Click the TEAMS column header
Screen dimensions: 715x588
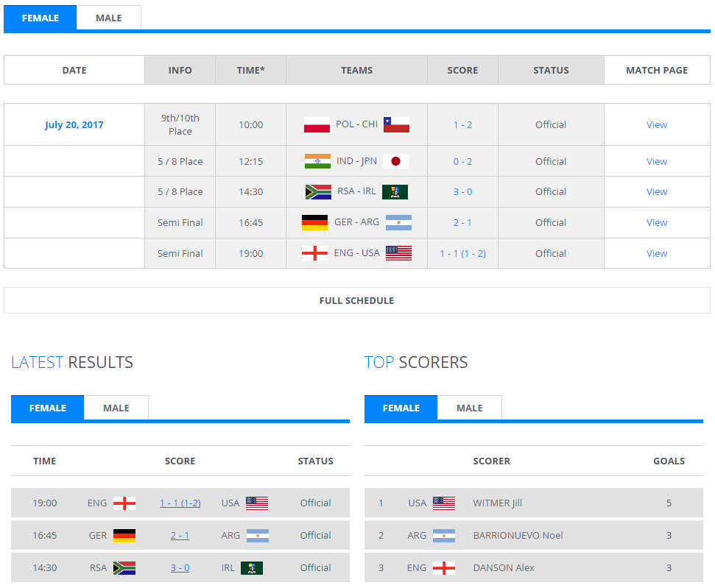point(356,70)
